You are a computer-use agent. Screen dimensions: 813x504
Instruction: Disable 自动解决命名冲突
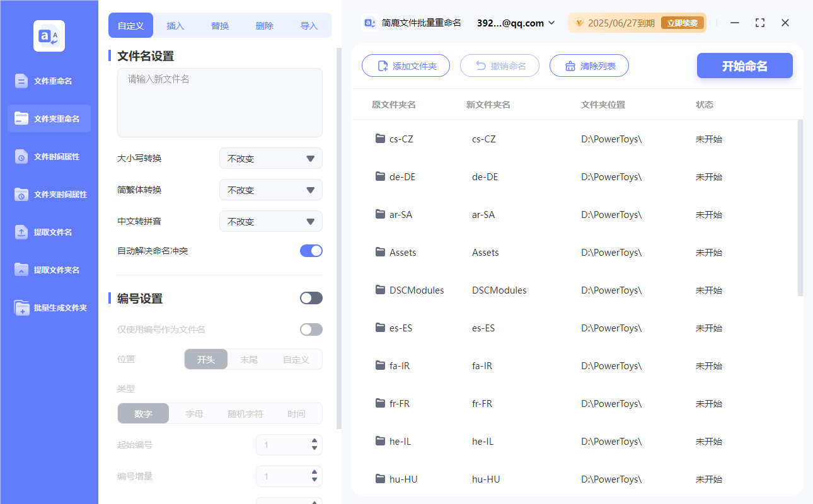[311, 250]
